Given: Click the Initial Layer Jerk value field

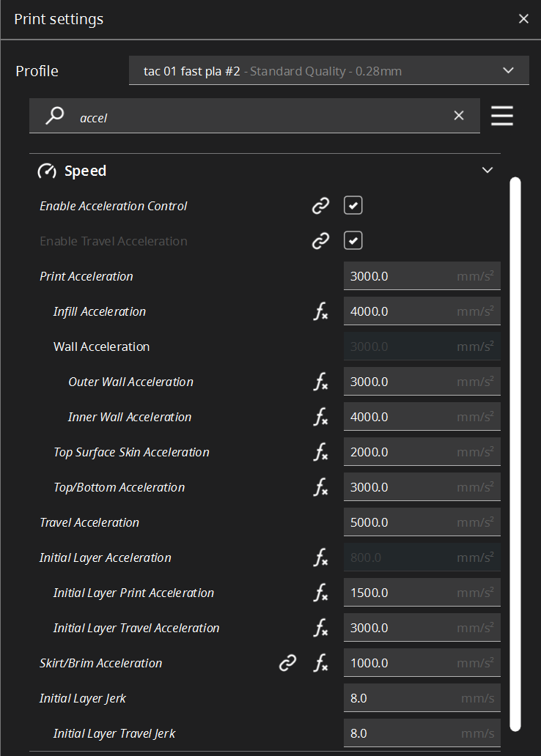Looking at the screenshot, I should [400, 698].
